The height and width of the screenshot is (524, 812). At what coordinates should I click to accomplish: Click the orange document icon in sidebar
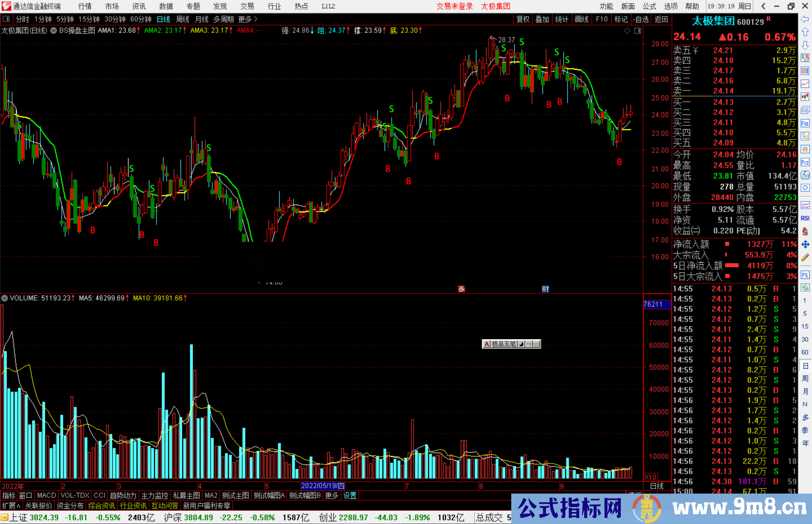tap(805, 149)
